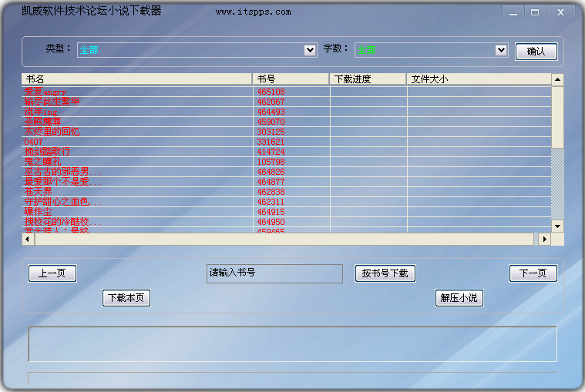Click the horizontal scroll left arrow
The width and height of the screenshot is (585, 392).
coord(28,240)
